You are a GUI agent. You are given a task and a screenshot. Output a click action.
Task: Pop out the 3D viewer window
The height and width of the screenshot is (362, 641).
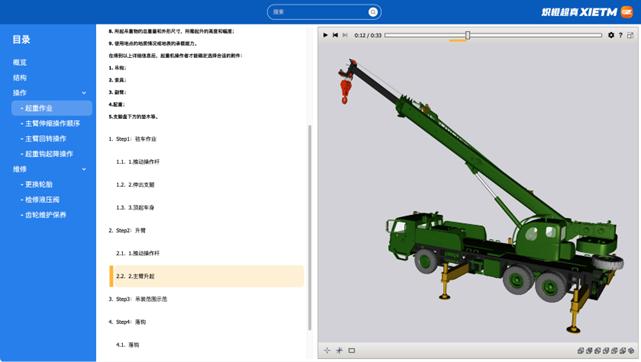[630, 35]
